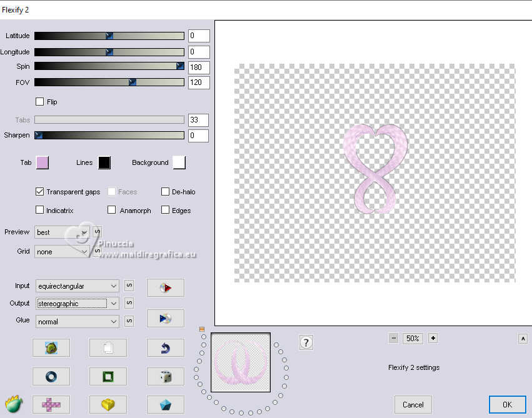The height and width of the screenshot is (418, 532).
Task: Click the green square frame icon button
Action: [x=108, y=376]
